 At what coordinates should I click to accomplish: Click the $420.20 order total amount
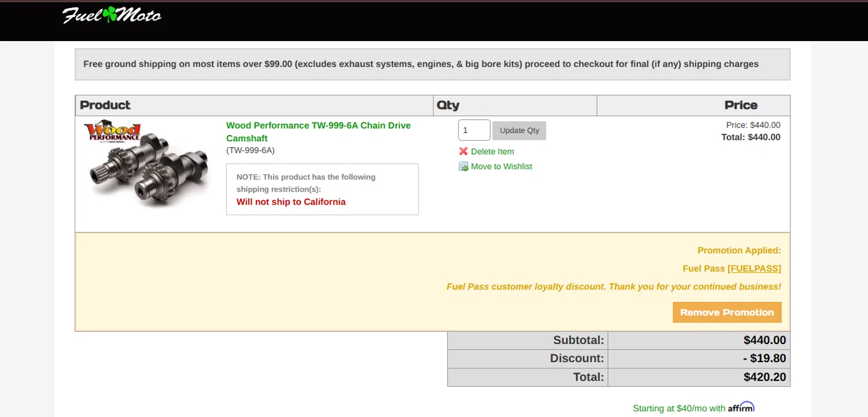click(764, 377)
